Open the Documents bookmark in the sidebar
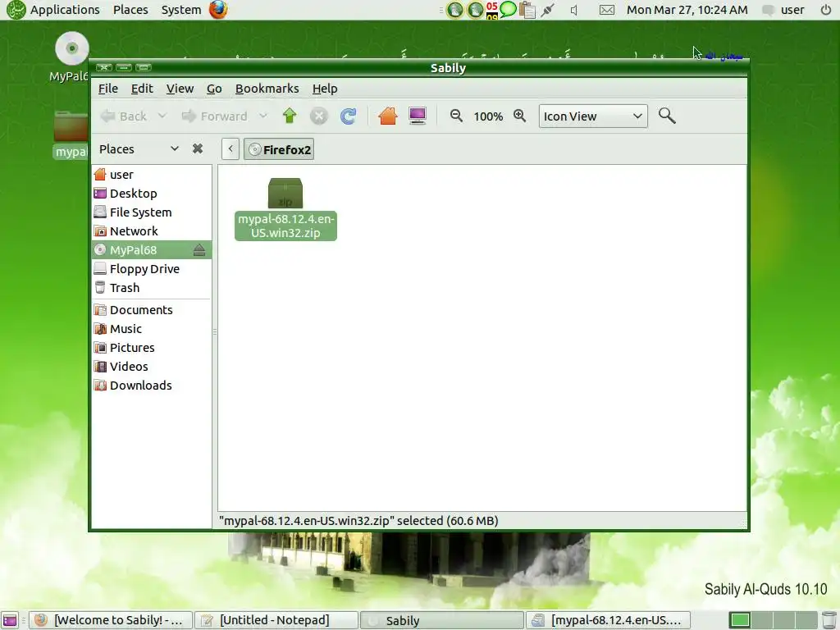 pos(152,309)
